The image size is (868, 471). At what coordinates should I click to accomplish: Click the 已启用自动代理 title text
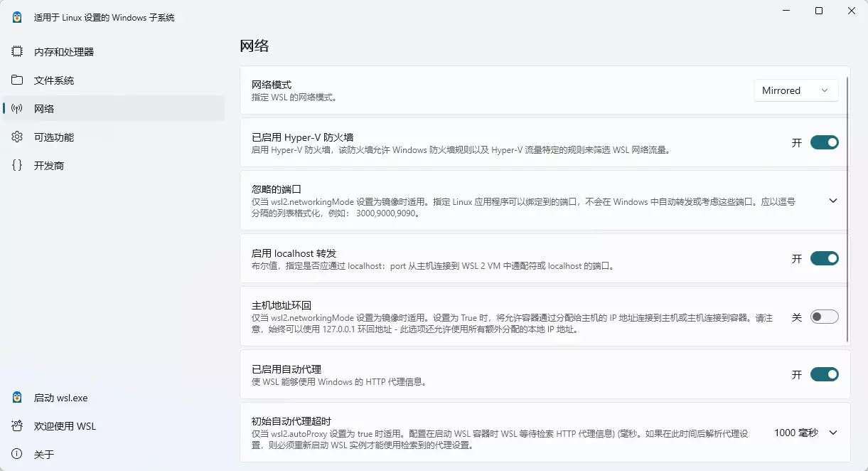286,369
